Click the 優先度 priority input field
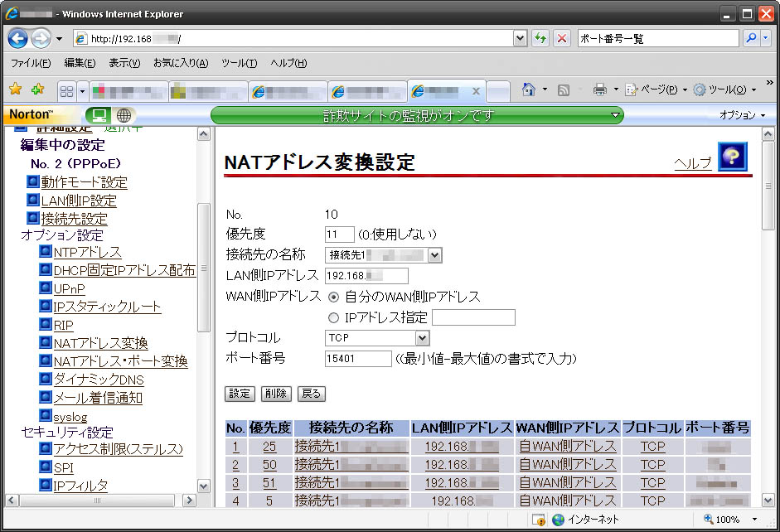The height and width of the screenshot is (532, 780). pos(339,235)
